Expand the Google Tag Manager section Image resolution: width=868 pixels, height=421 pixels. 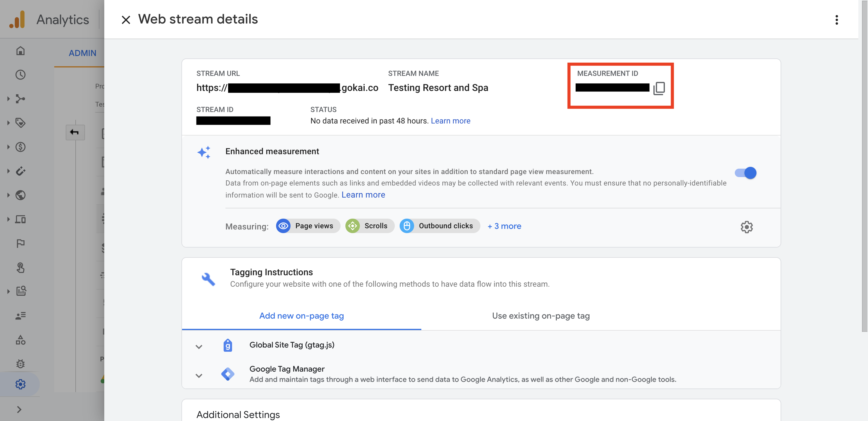point(199,375)
